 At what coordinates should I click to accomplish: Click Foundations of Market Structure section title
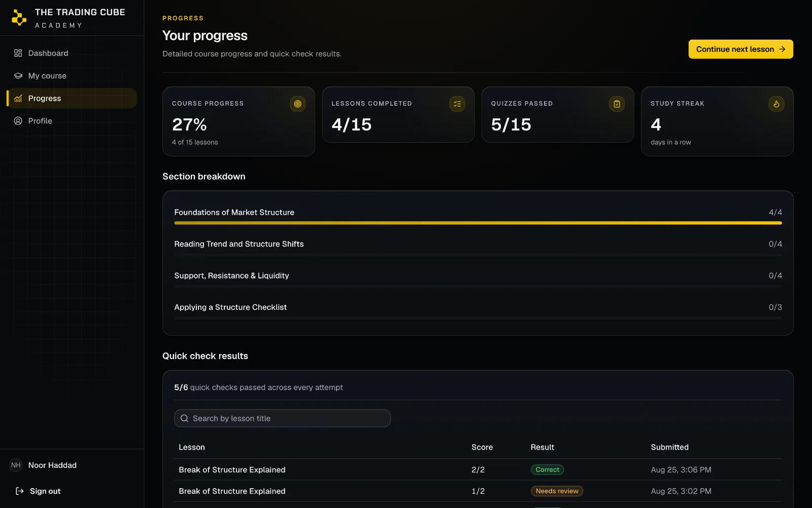[x=234, y=212]
